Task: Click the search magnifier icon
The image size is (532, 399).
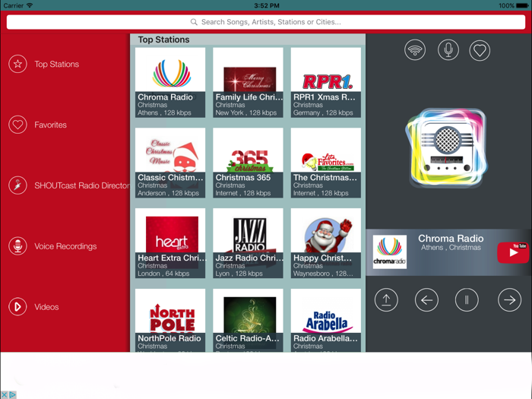Action: [x=194, y=22]
